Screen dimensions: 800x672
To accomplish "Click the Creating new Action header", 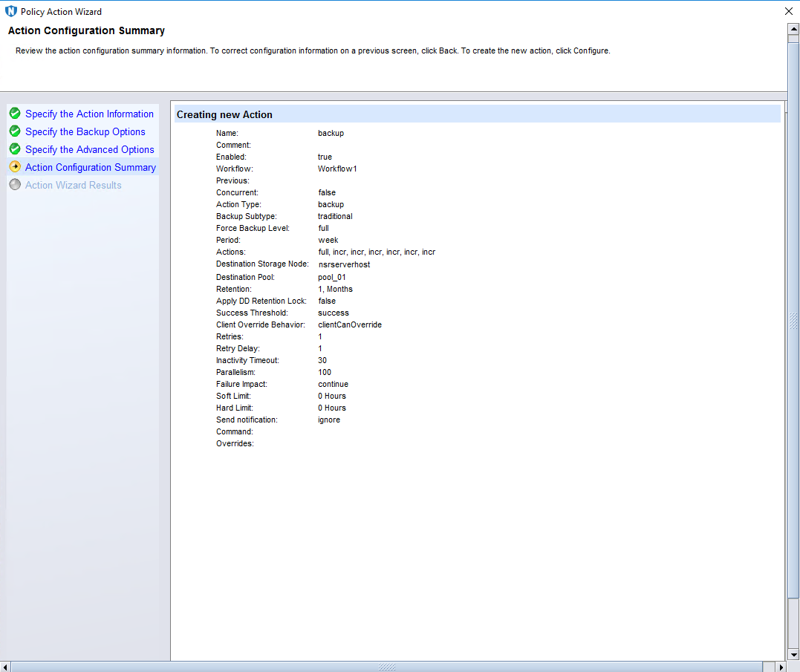I will [224, 114].
